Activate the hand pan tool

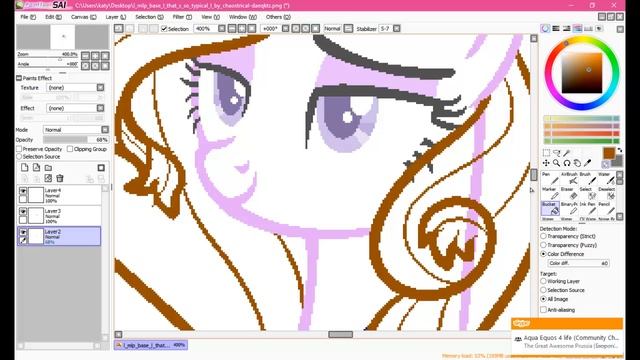(577, 163)
